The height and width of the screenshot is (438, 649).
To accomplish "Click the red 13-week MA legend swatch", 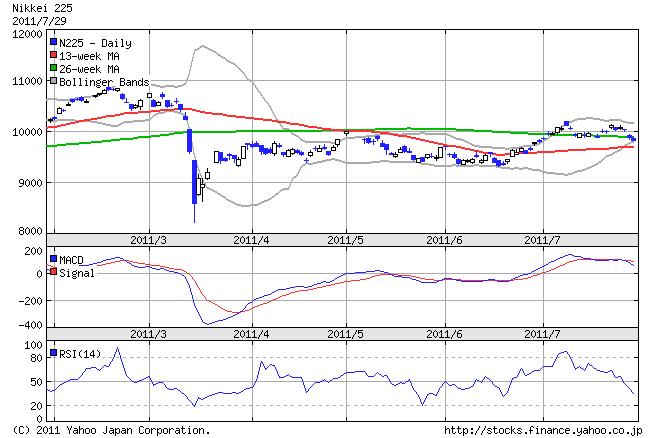I will (53, 56).
